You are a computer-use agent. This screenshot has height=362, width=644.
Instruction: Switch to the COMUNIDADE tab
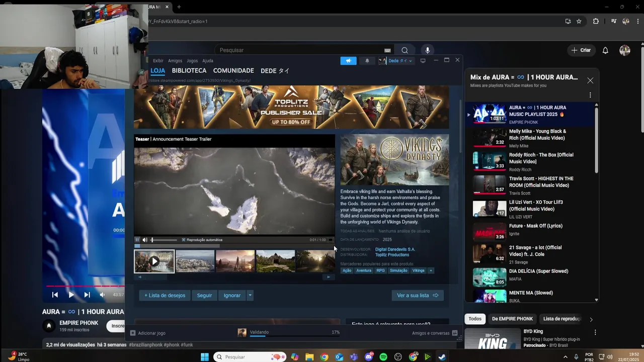[233, 71]
